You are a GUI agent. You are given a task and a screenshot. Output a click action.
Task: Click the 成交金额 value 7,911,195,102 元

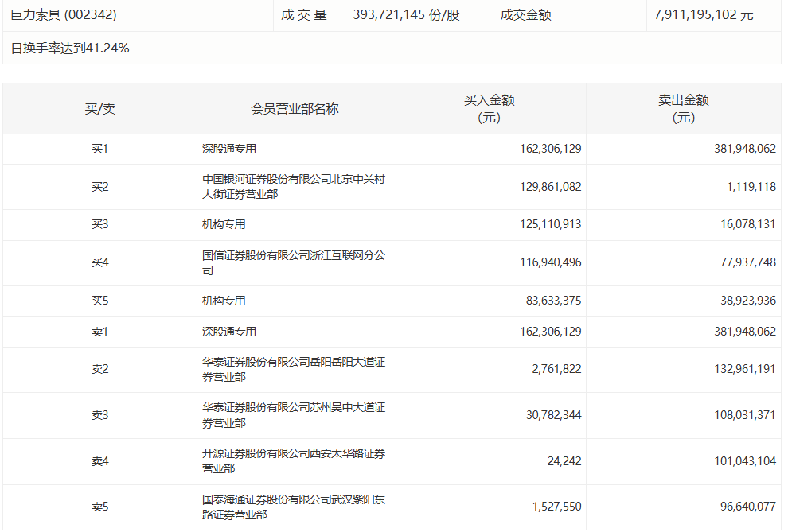[703, 15]
